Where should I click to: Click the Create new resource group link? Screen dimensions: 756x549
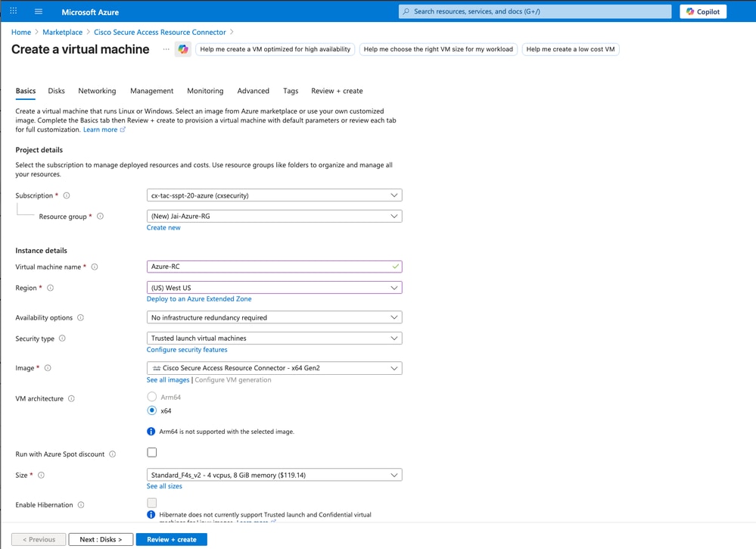click(163, 227)
